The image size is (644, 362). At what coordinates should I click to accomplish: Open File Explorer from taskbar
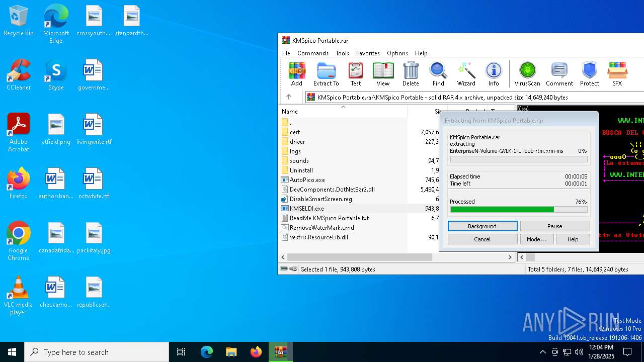point(231,352)
